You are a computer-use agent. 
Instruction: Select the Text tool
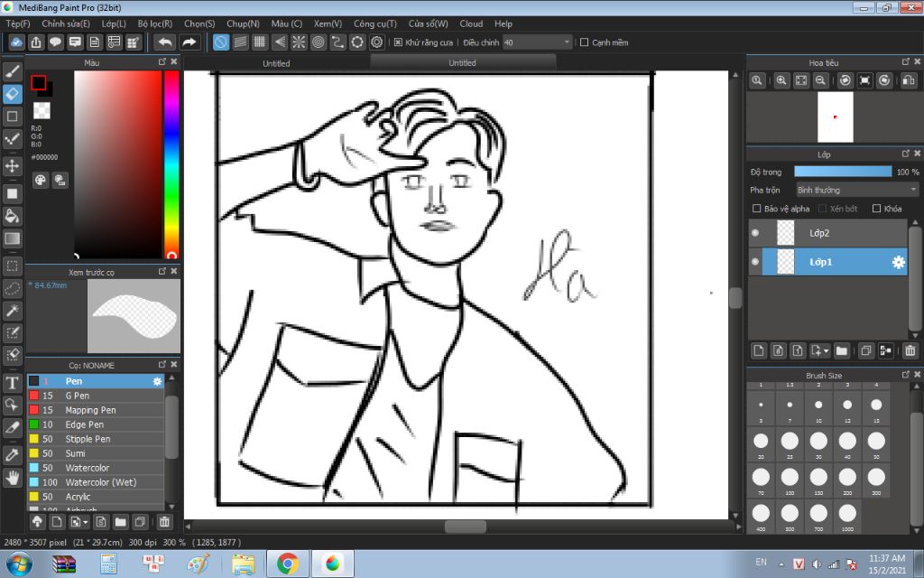(x=13, y=383)
